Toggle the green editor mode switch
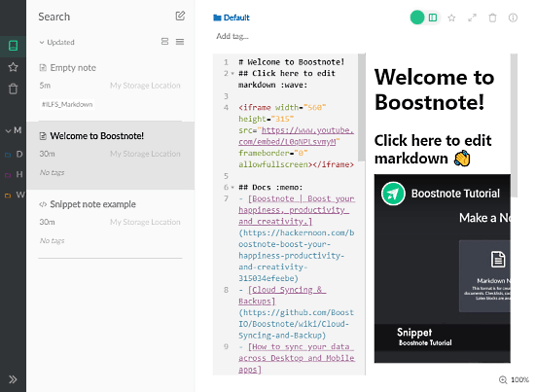 417,18
